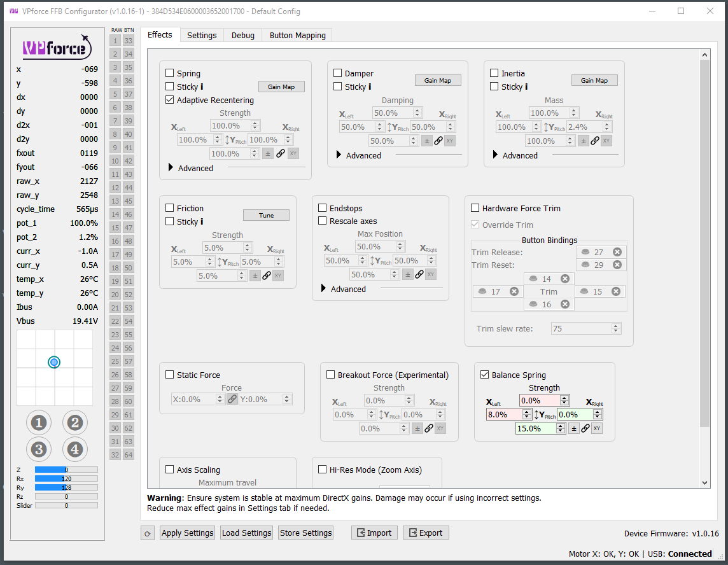728x565 pixels.
Task: Enable the Spring effect
Action: click(169, 73)
